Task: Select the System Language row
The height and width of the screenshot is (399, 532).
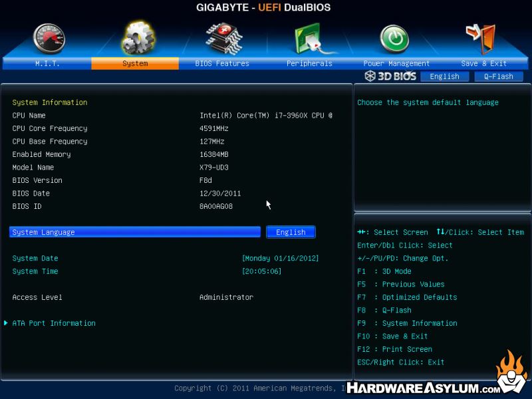Action: coord(135,232)
